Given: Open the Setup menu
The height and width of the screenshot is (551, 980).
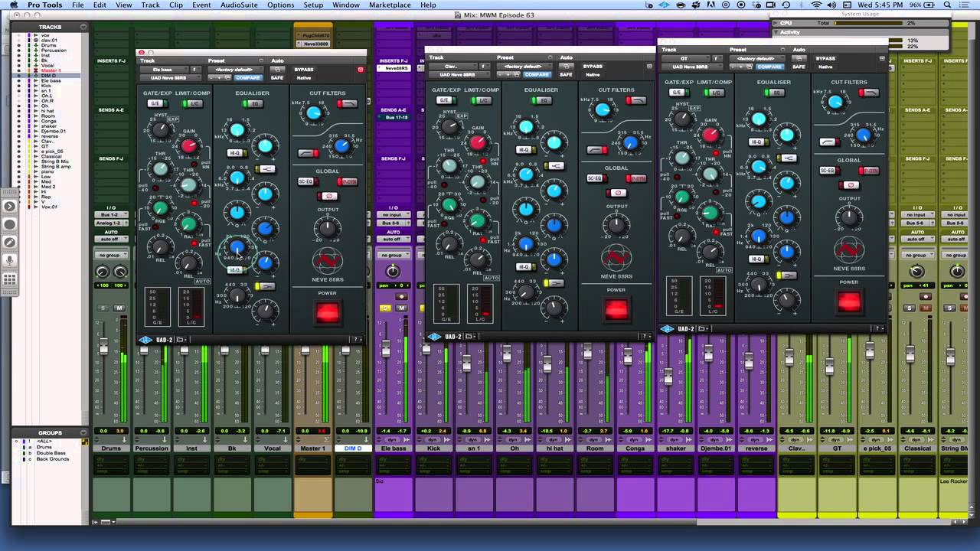Looking at the screenshot, I should (x=313, y=5).
